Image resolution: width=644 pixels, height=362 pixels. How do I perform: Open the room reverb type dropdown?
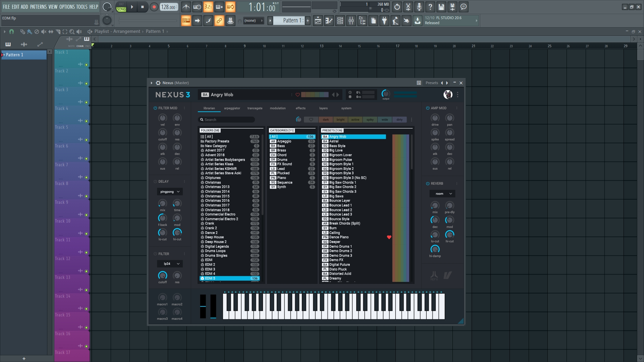pyautogui.click(x=442, y=194)
